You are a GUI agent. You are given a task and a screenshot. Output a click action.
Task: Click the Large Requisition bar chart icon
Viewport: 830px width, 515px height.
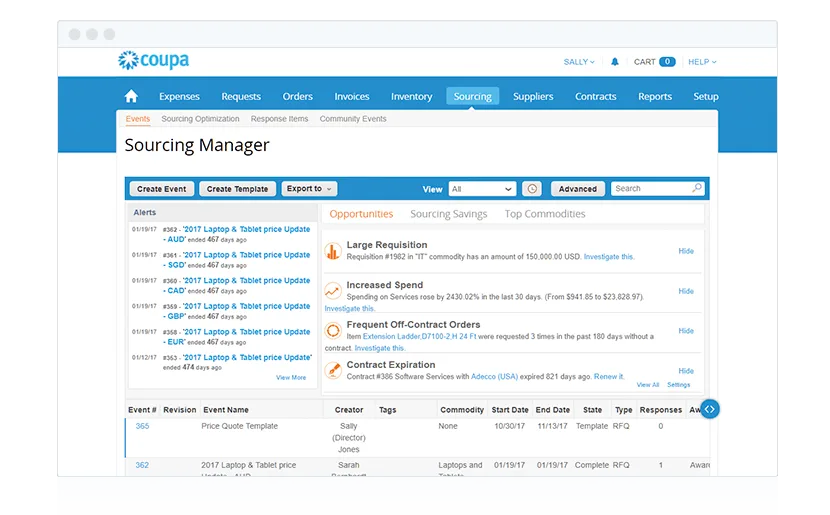[x=333, y=251]
